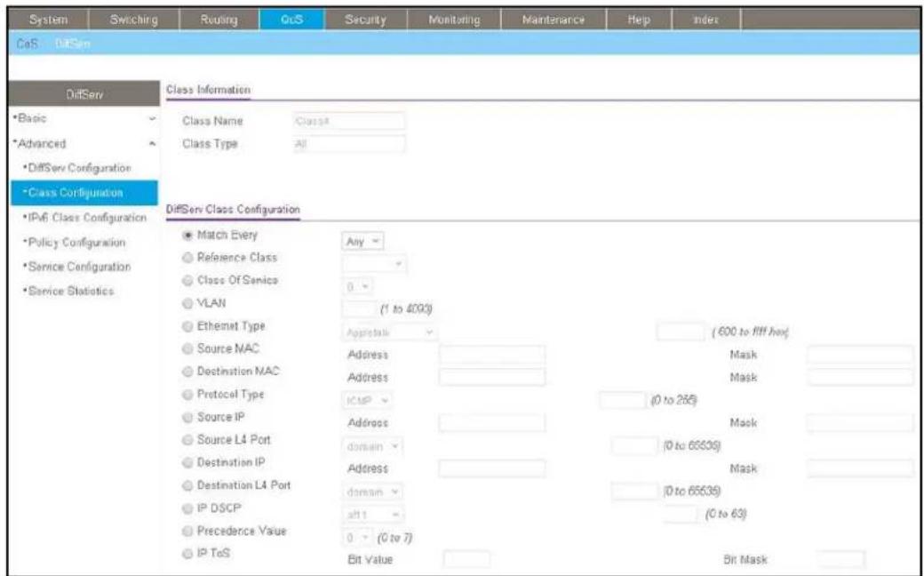Image resolution: width=924 pixels, height=576 pixels.
Task: Select the Match Every radio button
Action: (x=187, y=236)
